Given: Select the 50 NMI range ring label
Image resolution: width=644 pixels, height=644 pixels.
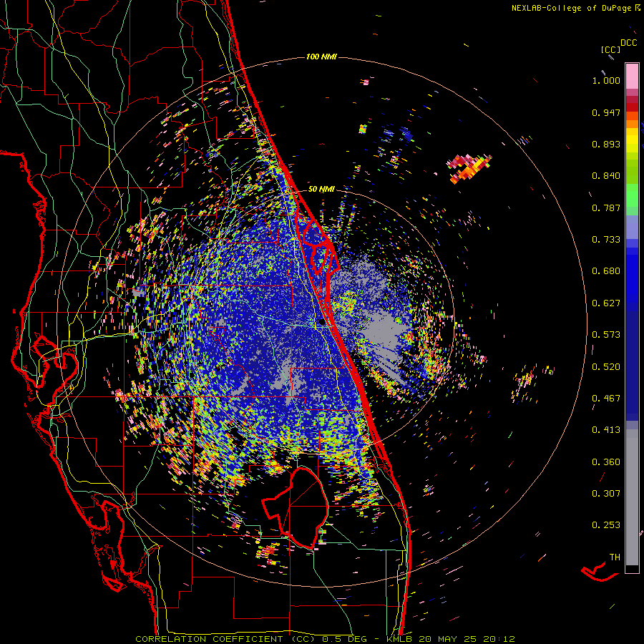Looking at the screenshot, I should (x=321, y=190).
